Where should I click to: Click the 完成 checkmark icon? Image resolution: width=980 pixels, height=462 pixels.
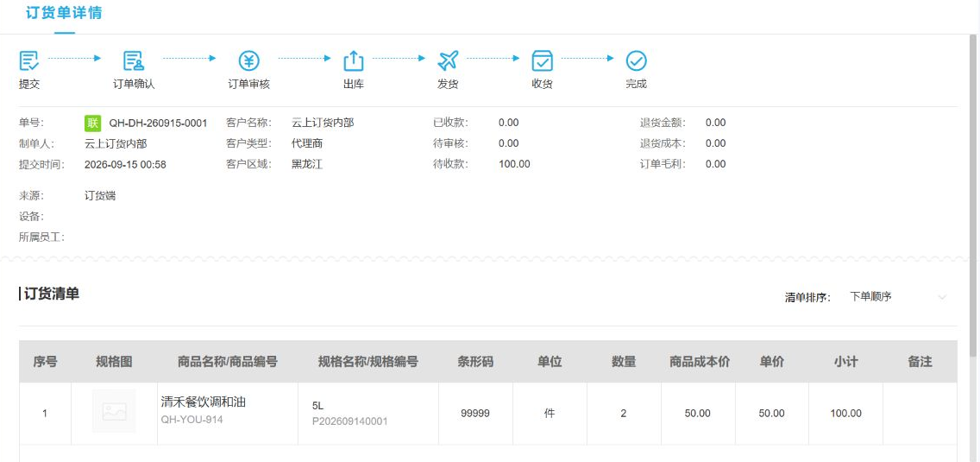[x=637, y=60]
